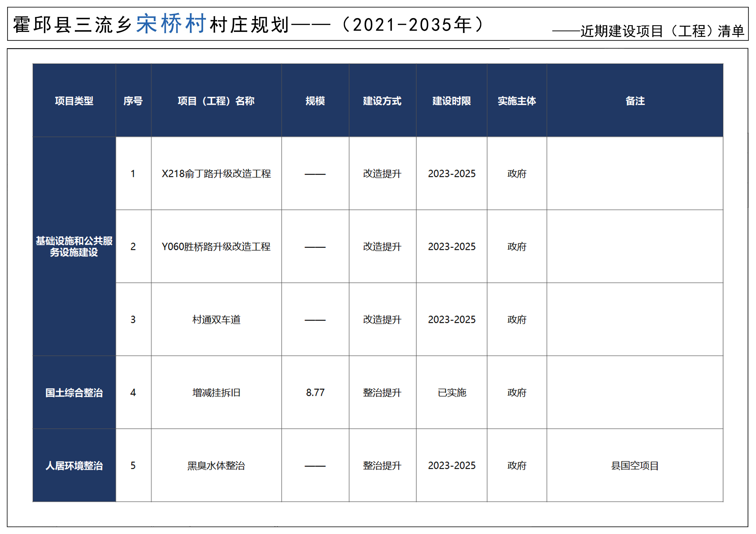Click the 人居环境整治 category cell
The width and height of the screenshot is (756, 534).
(x=74, y=465)
